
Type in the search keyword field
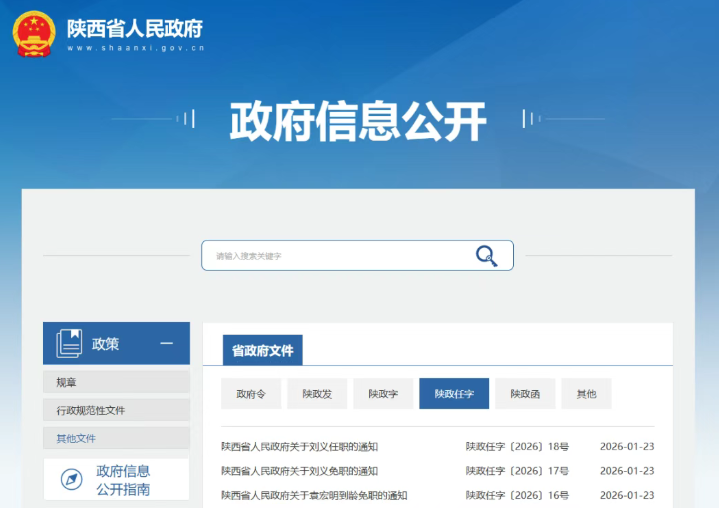(x=335, y=256)
